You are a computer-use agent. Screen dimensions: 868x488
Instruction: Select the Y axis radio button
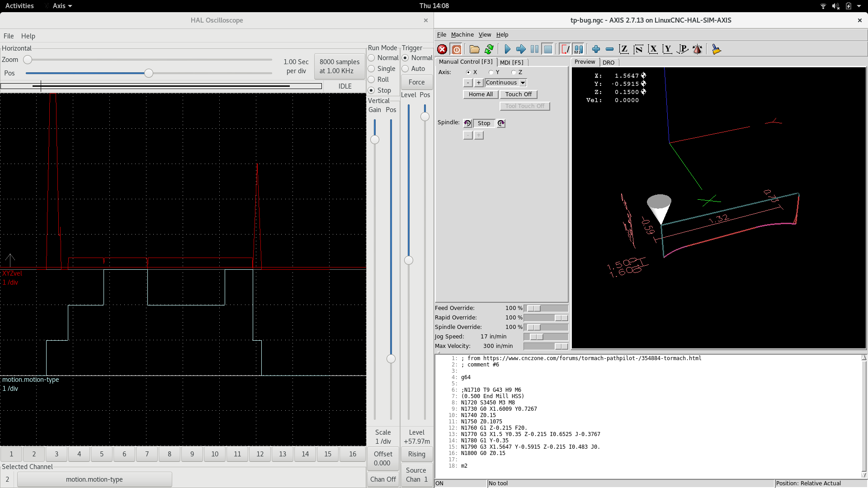[491, 72]
